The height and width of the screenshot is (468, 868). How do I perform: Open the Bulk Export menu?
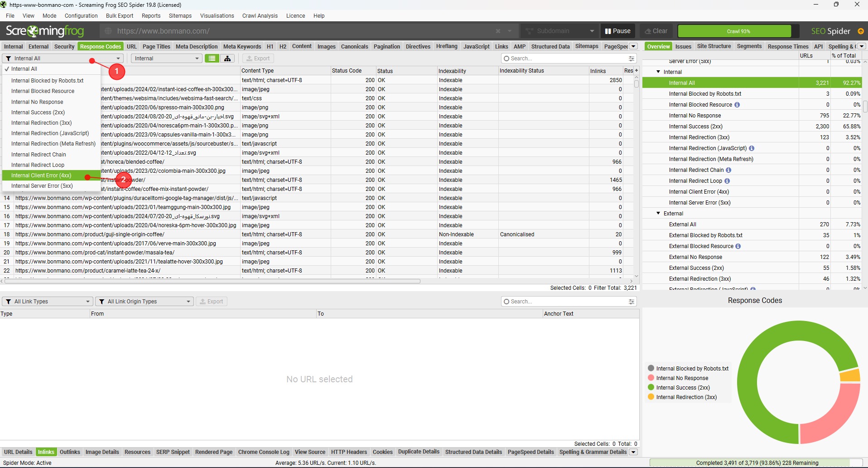[x=119, y=16]
